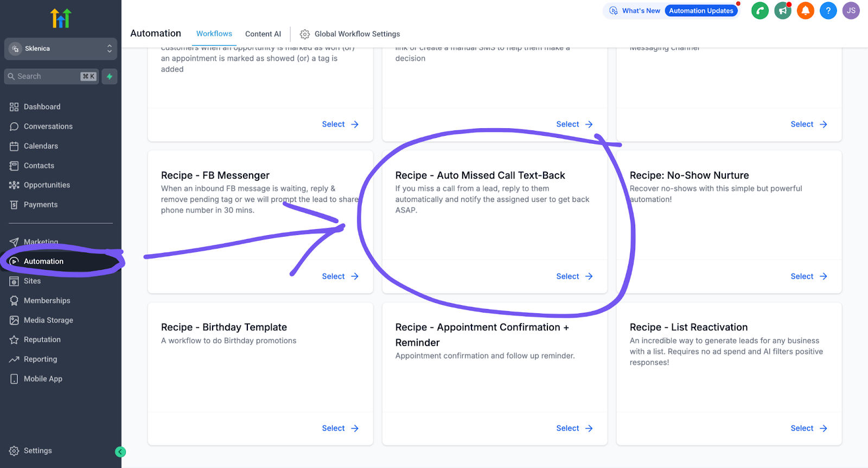Click the Automation page heading

(156, 33)
